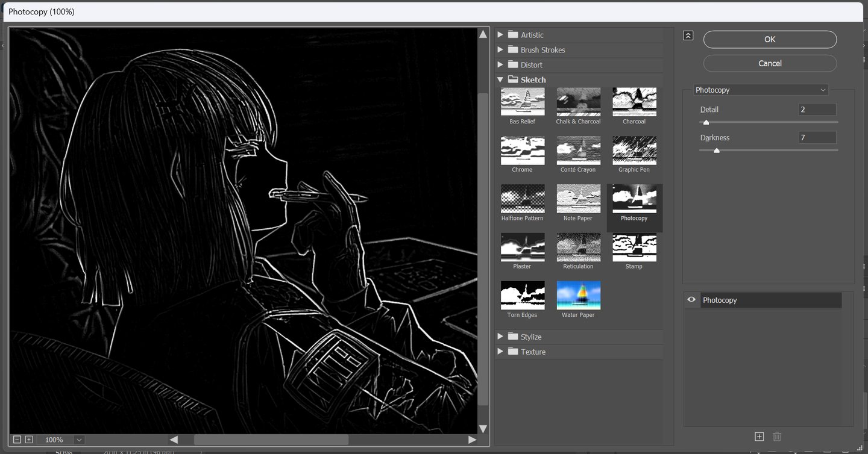The height and width of the screenshot is (454, 868).
Task: Click the Detail slider handle
Action: (x=706, y=122)
